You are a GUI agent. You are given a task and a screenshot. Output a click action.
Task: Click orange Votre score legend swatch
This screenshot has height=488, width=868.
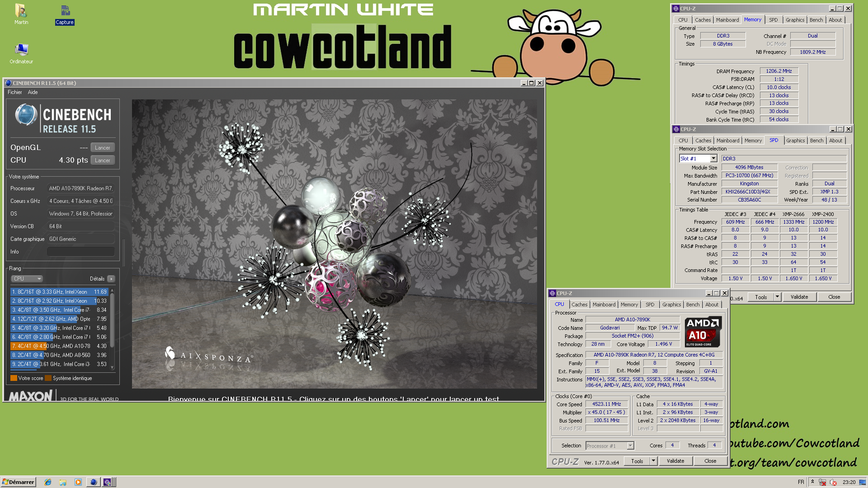point(14,378)
